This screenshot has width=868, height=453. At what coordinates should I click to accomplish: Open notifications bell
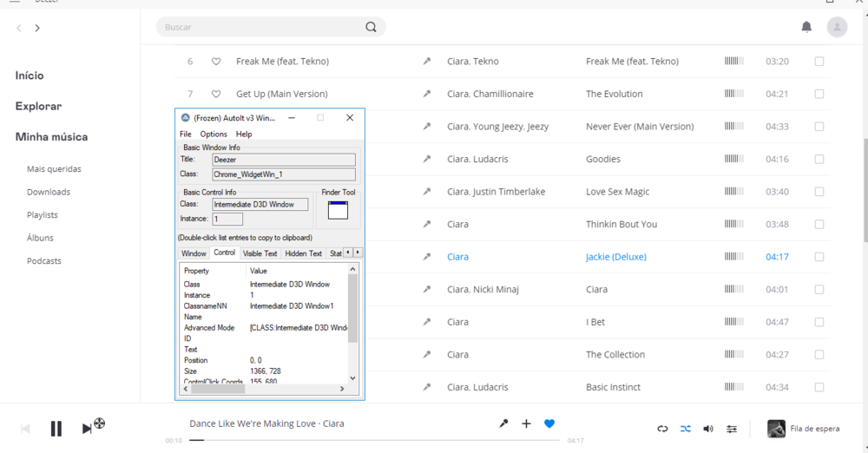point(806,27)
